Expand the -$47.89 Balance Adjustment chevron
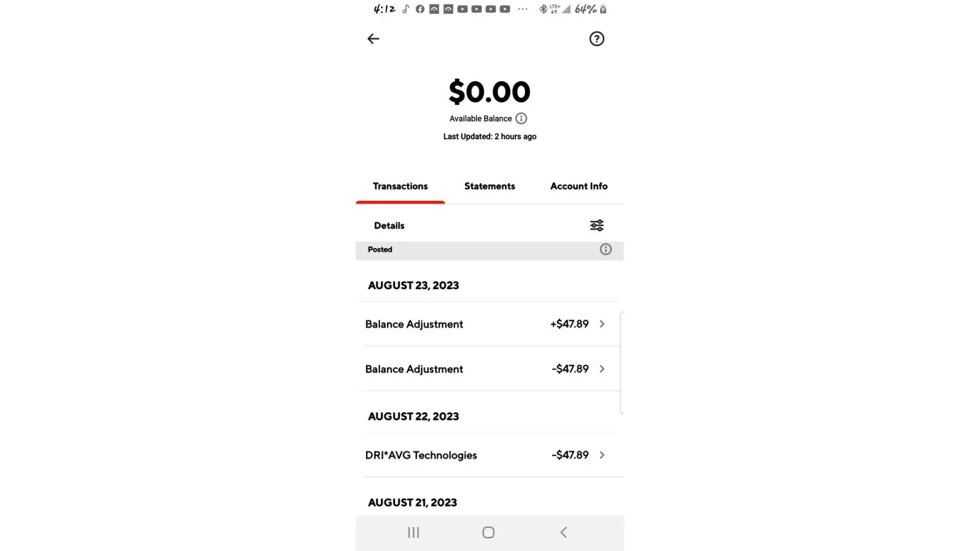 602,369
